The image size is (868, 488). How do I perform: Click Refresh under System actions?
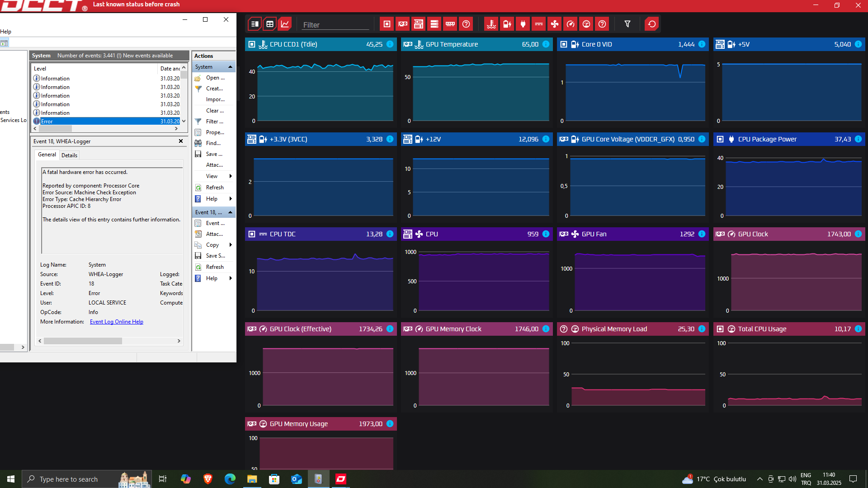coord(214,188)
